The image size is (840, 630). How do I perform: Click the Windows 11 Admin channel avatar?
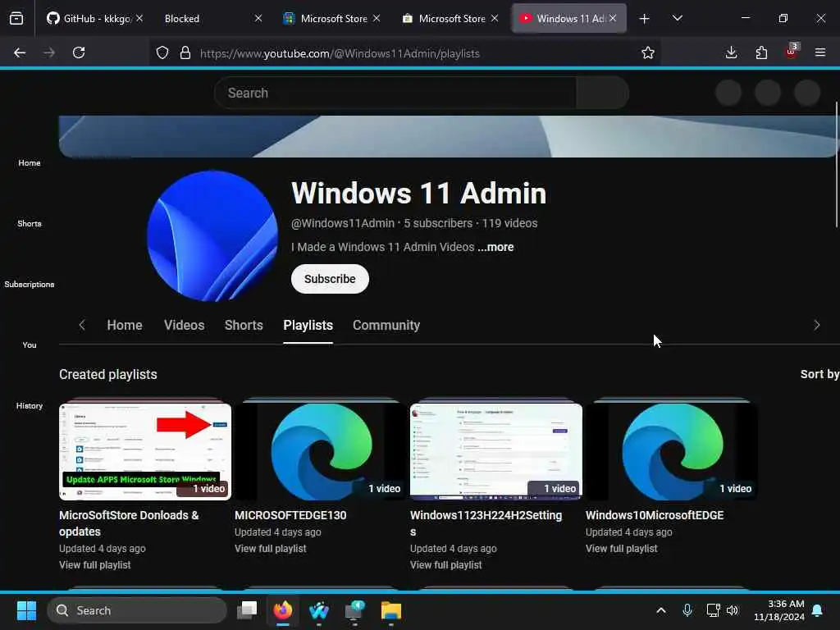coord(212,236)
